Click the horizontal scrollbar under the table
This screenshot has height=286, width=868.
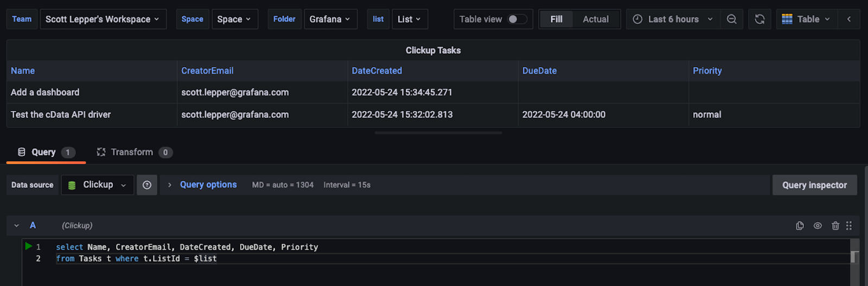[x=438, y=133]
